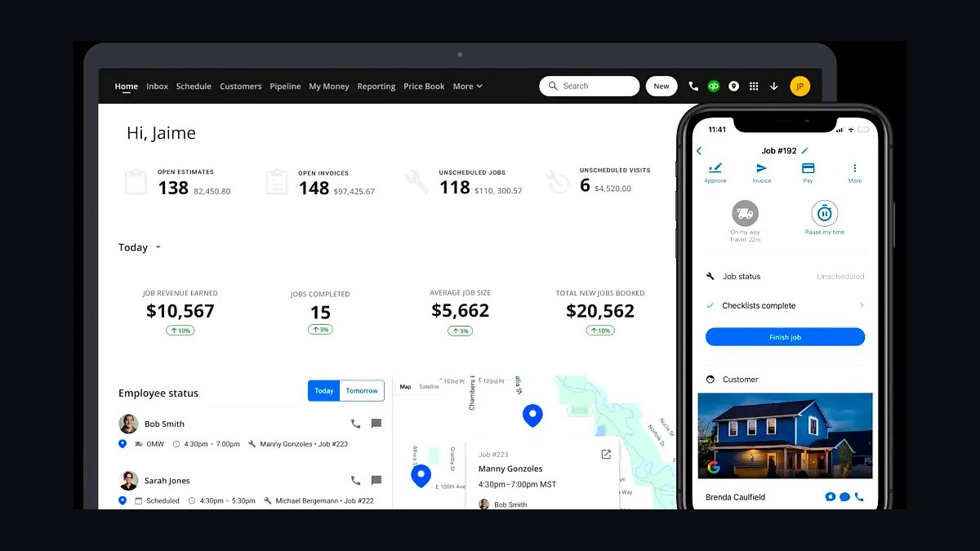This screenshot has width=980, height=551.
Task: Click $10,567 job revenue earned value
Action: tap(180, 311)
